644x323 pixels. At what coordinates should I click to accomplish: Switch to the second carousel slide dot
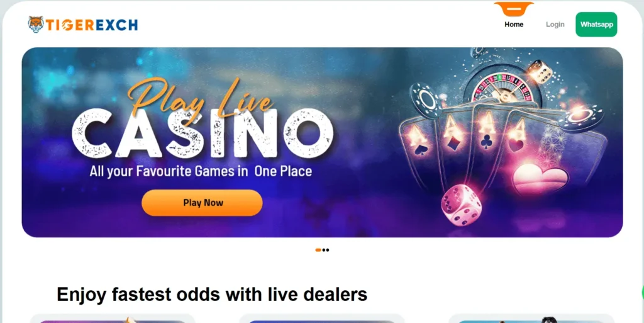click(324, 250)
